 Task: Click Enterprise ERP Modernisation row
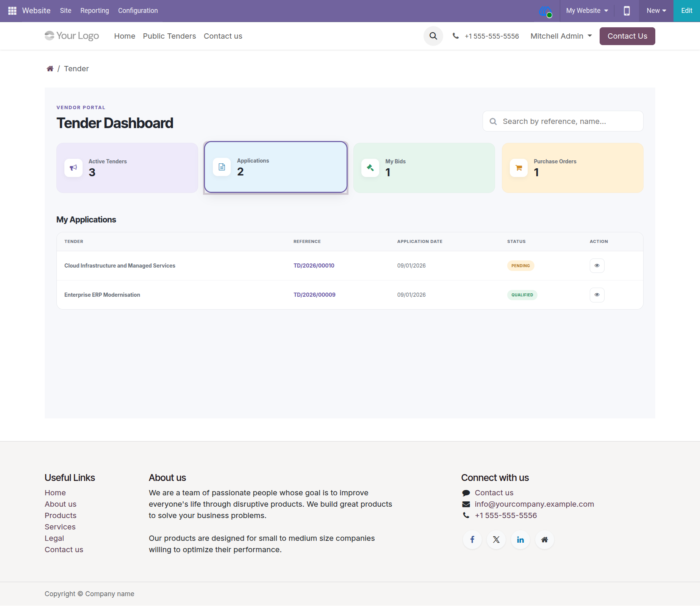[350, 295]
